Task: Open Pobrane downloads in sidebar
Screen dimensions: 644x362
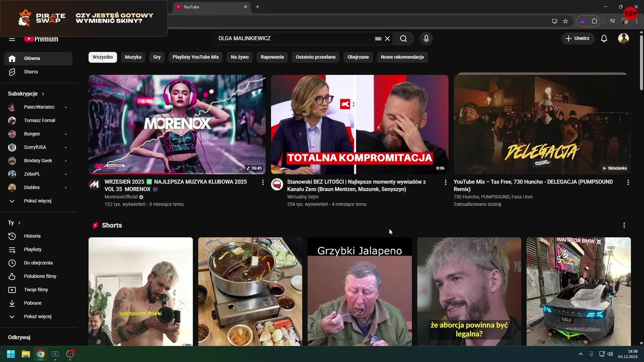Action: tap(38, 303)
